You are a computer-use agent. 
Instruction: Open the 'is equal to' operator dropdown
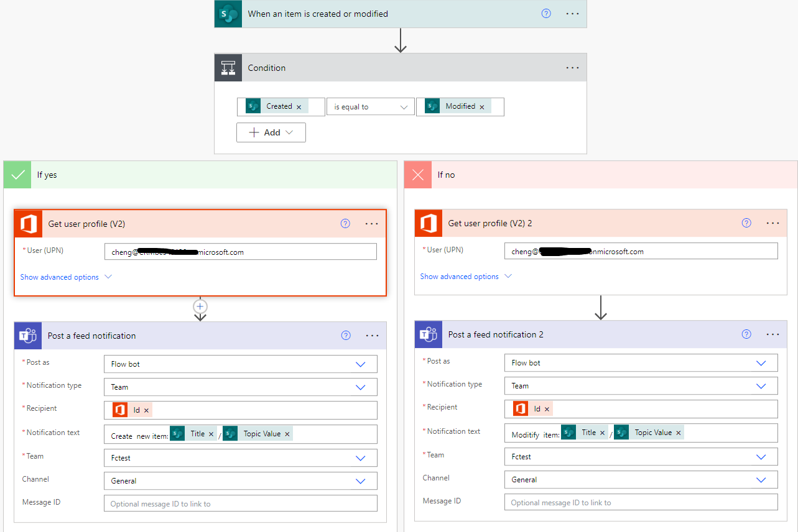point(370,106)
